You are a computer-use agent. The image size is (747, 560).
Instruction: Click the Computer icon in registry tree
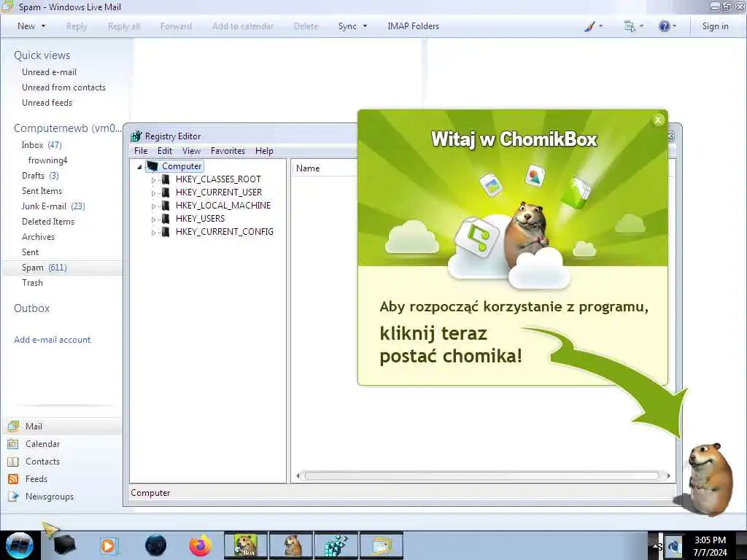(152, 166)
